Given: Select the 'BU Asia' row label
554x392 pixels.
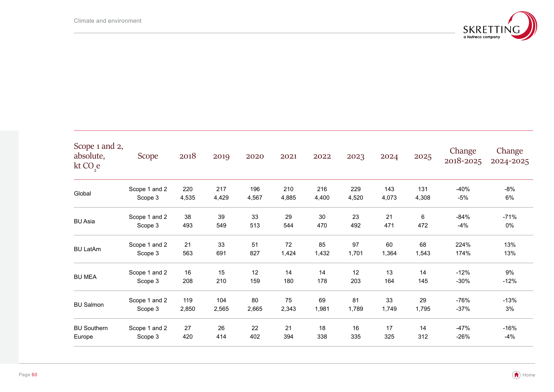Looking at the screenshot, I should [84, 221].
